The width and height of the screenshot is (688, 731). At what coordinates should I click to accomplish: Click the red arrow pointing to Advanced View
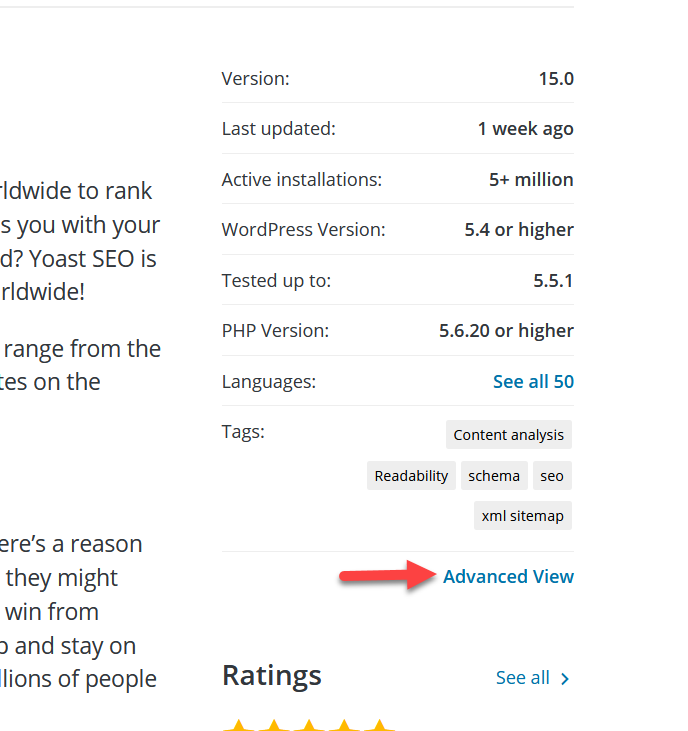tap(388, 575)
